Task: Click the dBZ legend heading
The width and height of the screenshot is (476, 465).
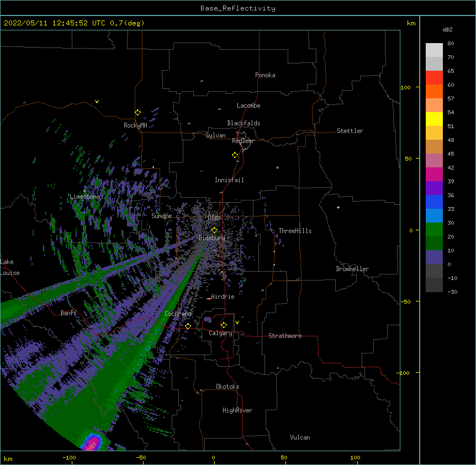Action: [x=447, y=30]
